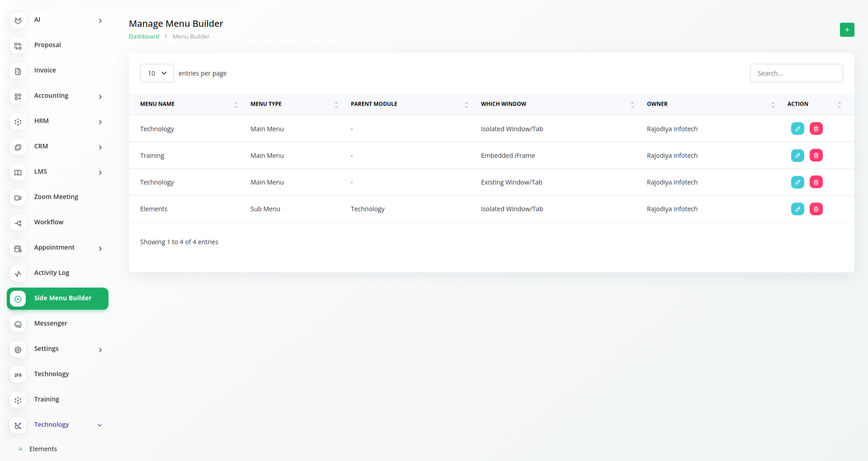Screen dimensions: 868x461
Task: Click the Settings gear icon
Action: pyautogui.click(x=18, y=350)
